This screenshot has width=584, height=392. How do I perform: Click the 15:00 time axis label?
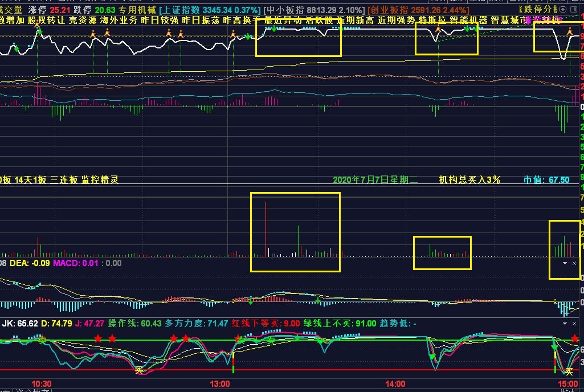pyautogui.click(x=567, y=384)
